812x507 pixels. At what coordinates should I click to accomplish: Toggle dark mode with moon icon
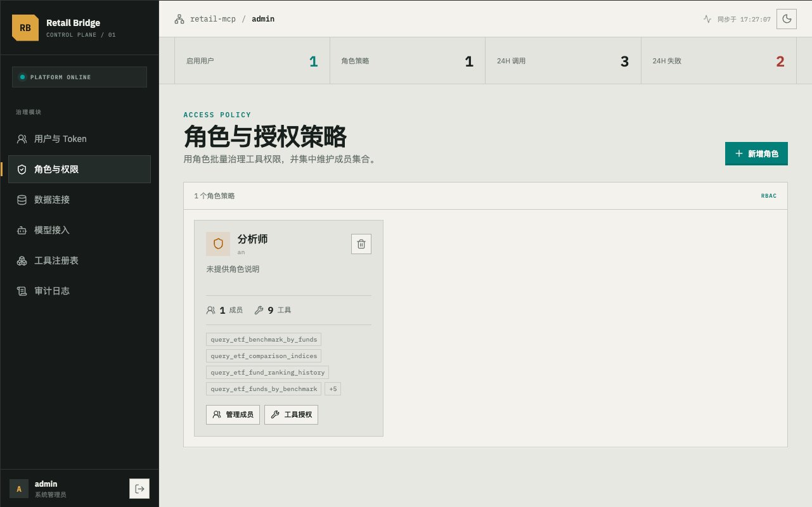(787, 19)
